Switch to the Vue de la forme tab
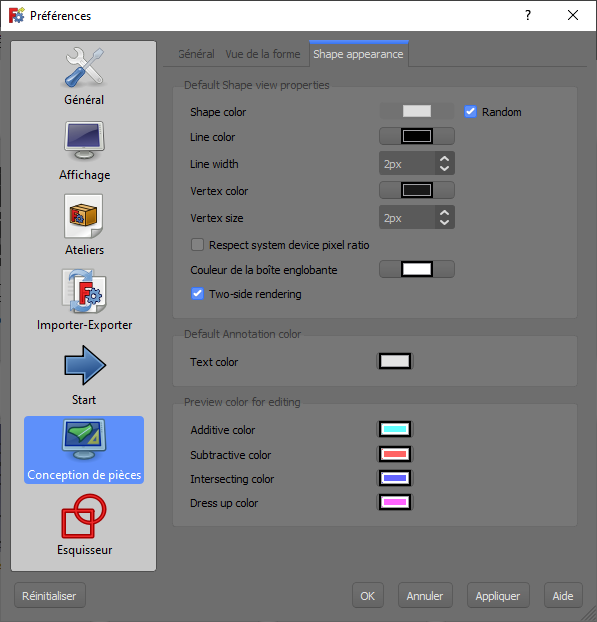The width and height of the screenshot is (597, 622). [x=263, y=54]
